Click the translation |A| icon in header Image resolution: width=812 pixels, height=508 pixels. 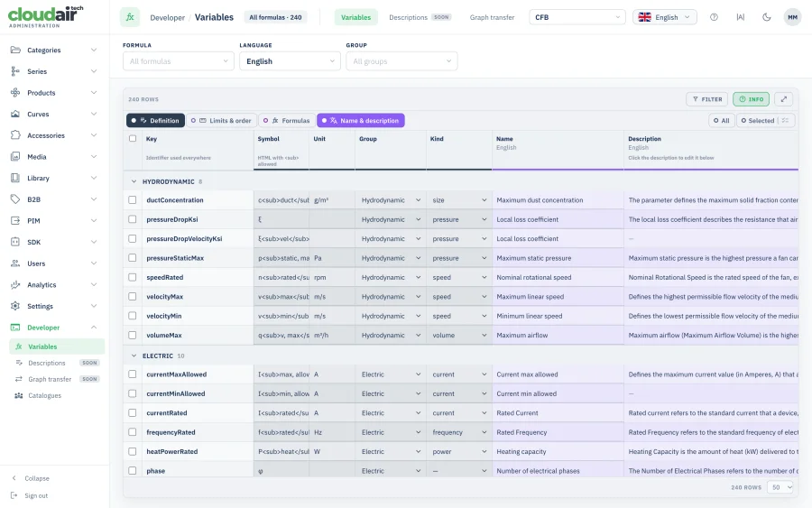coord(740,17)
